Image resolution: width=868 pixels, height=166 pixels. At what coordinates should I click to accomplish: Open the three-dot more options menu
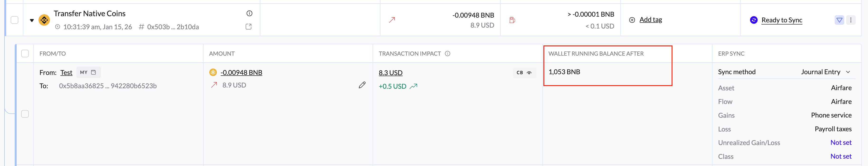[x=850, y=20]
